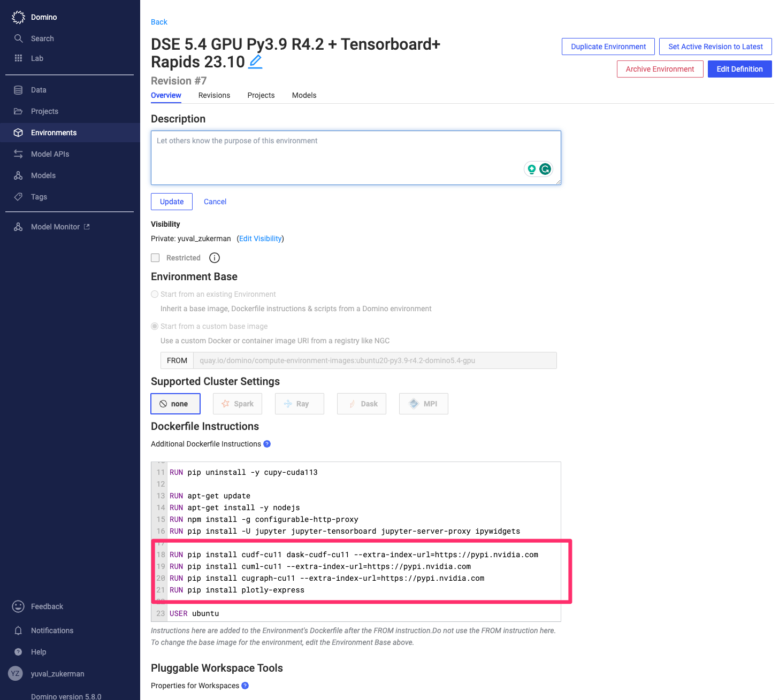Image resolution: width=779 pixels, height=700 pixels.
Task: Click line 21 pip install plotly-express
Action: click(237, 590)
